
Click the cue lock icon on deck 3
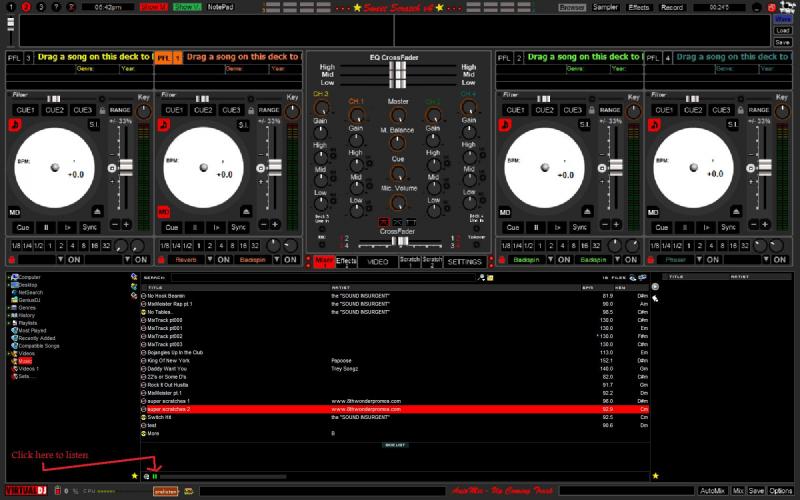pos(102,110)
